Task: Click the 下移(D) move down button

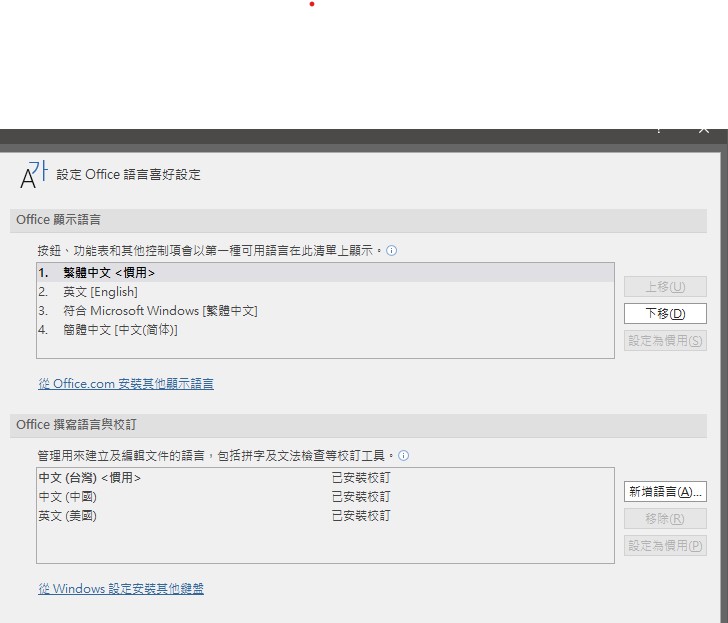Action: [665, 314]
